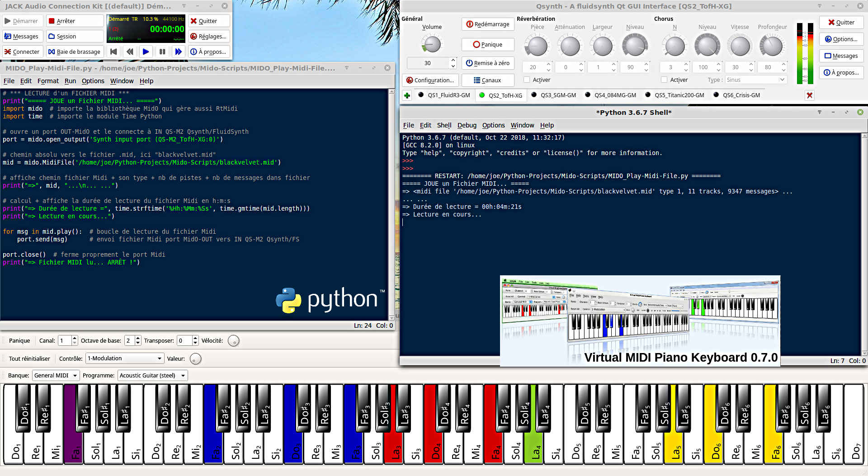This screenshot has width=868, height=476.
Task: Open Qsynth Messages window
Action: 841,56
